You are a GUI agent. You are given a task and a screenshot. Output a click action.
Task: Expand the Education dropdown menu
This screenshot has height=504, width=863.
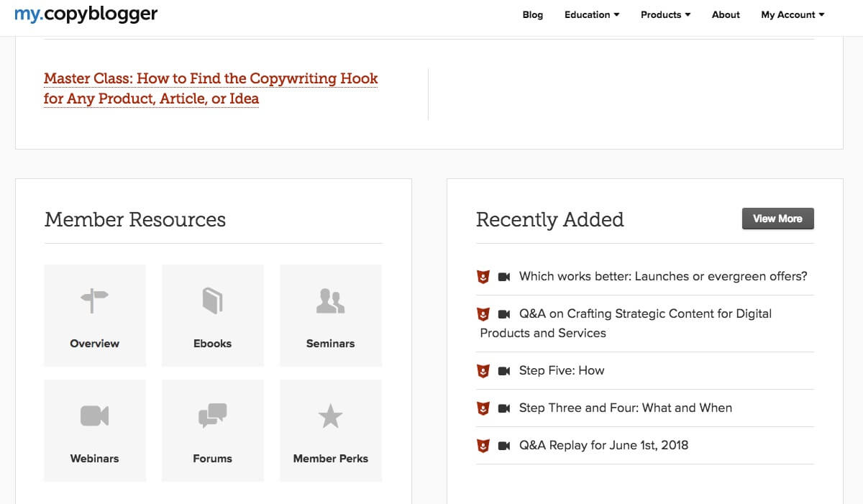tap(592, 14)
